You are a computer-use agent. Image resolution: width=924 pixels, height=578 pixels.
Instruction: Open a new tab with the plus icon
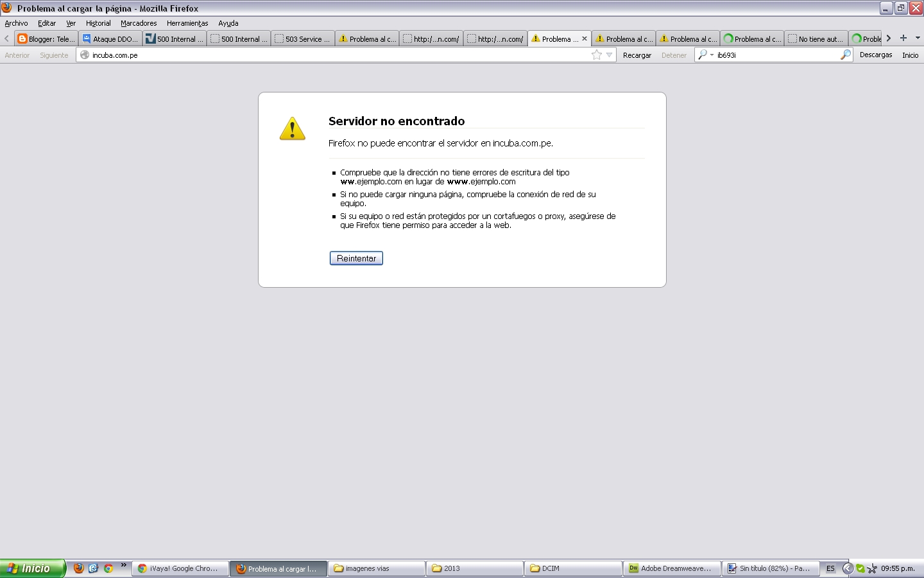[903, 38]
